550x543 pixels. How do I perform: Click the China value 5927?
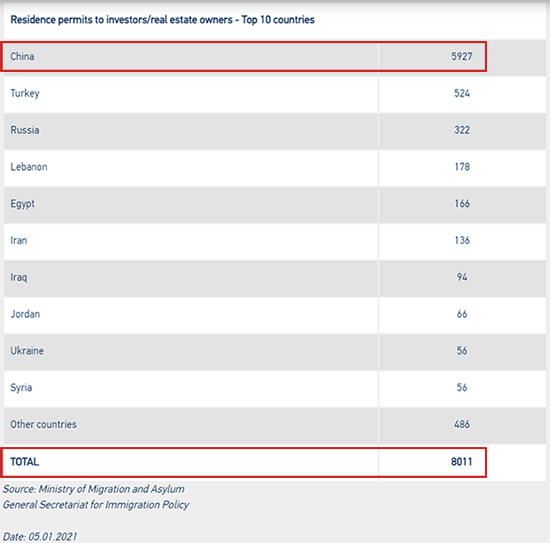(462, 56)
